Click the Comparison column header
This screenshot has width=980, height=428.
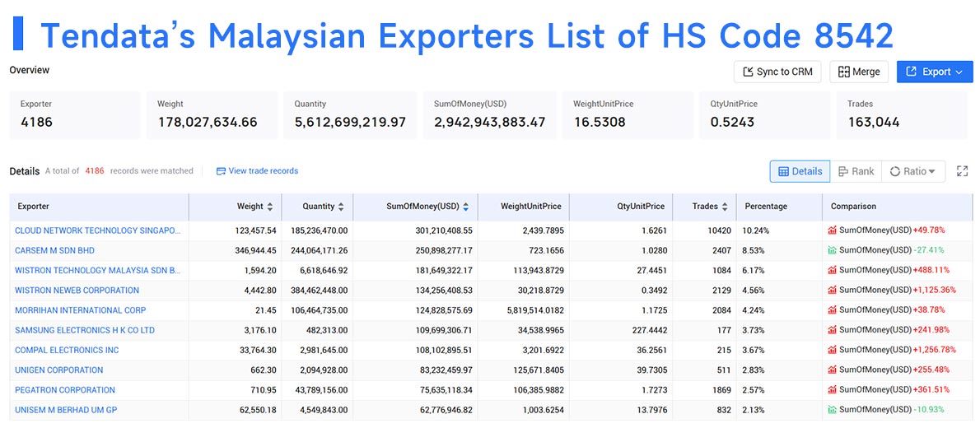coord(898,207)
